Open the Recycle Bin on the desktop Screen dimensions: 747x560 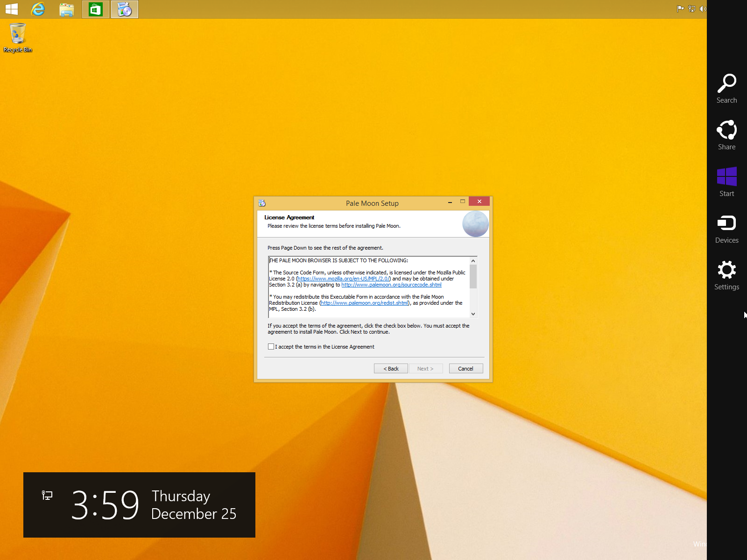coord(18,37)
